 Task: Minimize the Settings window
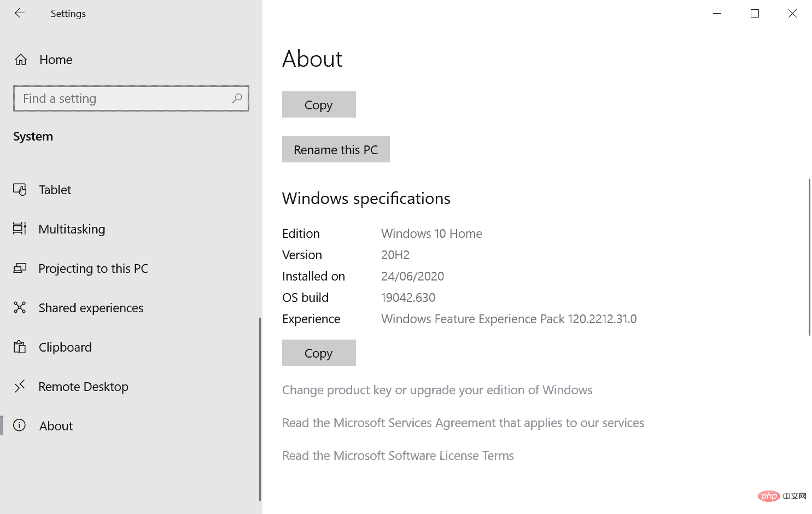point(717,13)
